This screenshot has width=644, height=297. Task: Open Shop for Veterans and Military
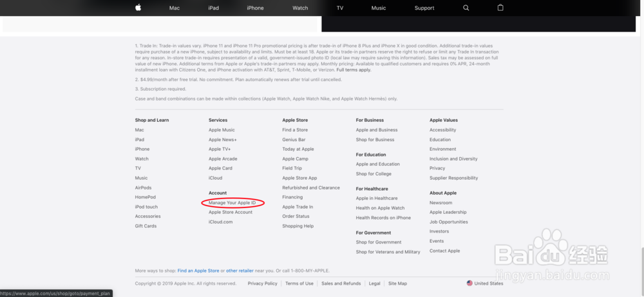click(x=388, y=252)
